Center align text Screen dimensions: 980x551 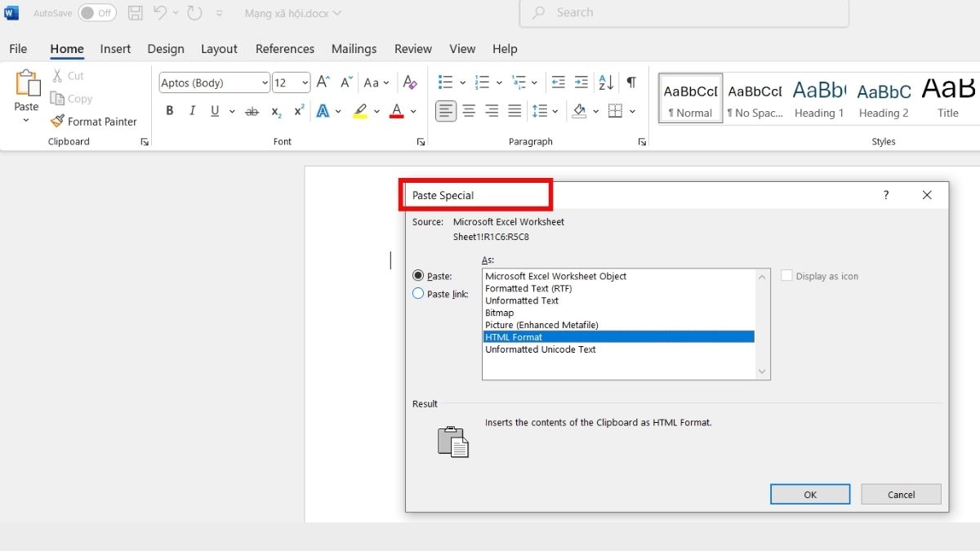click(469, 111)
